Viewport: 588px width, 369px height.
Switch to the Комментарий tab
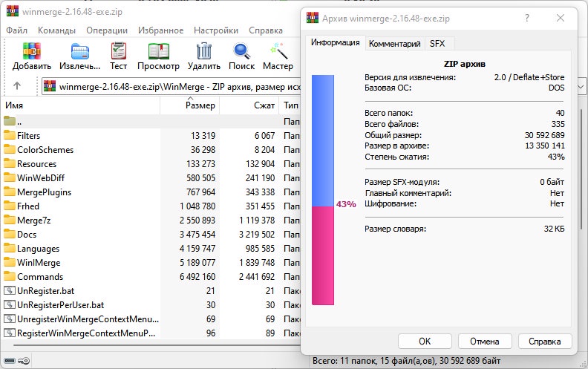394,44
